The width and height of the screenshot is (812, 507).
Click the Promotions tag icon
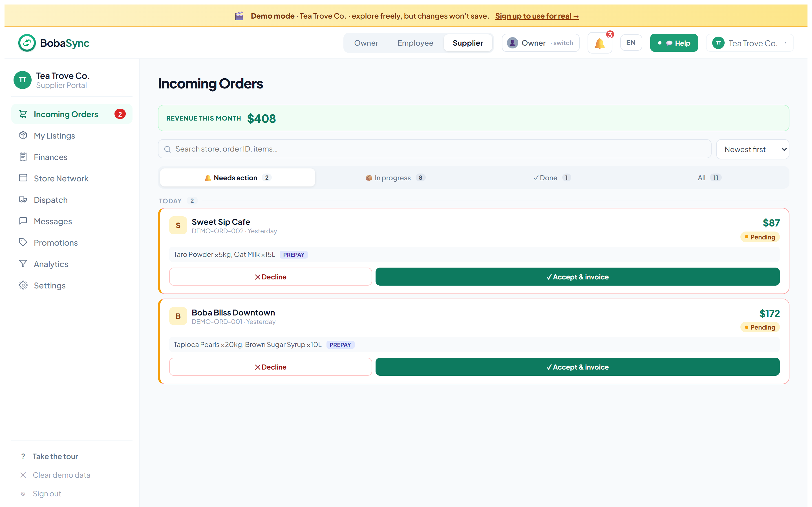23,243
